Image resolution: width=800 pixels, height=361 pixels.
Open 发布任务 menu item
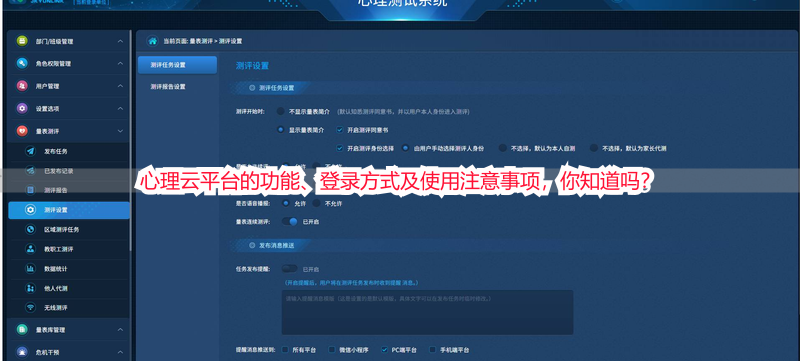coord(69,151)
